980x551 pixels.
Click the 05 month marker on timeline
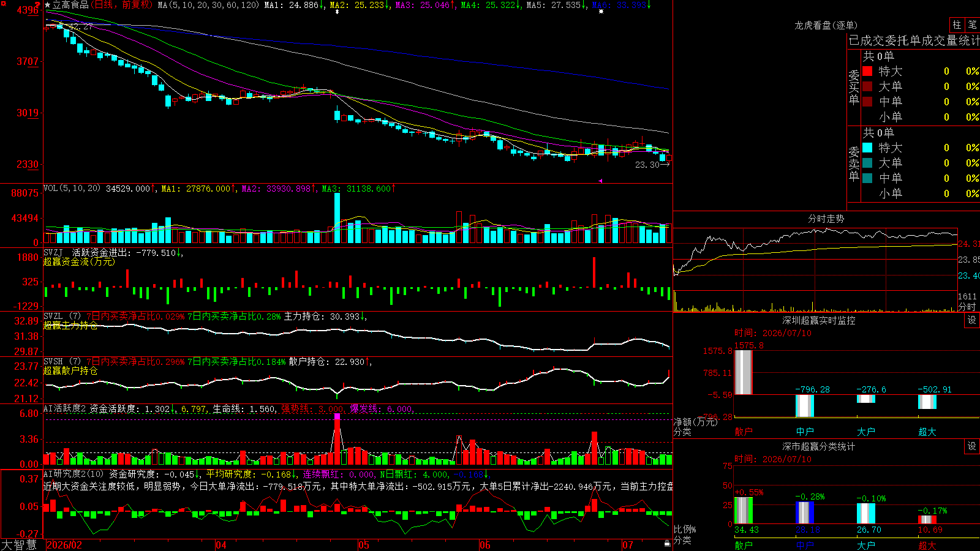tap(364, 545)
